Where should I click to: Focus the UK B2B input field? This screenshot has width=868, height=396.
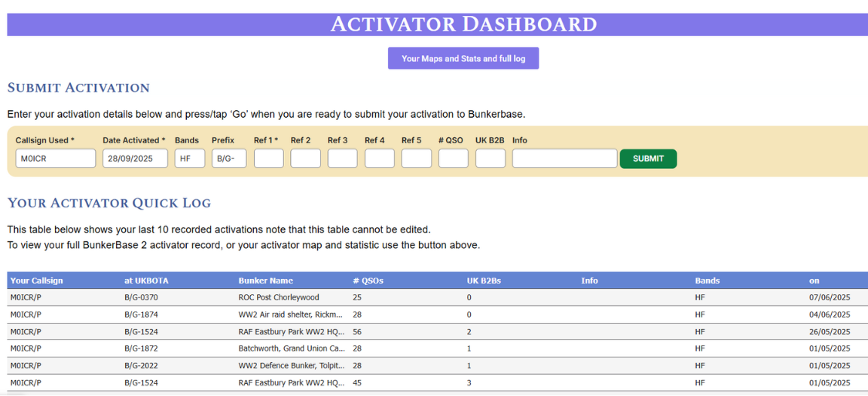tap(490, 158)
